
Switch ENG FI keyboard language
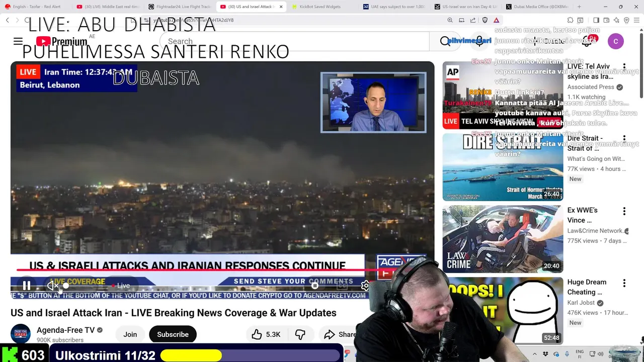[x=580, y=354]
